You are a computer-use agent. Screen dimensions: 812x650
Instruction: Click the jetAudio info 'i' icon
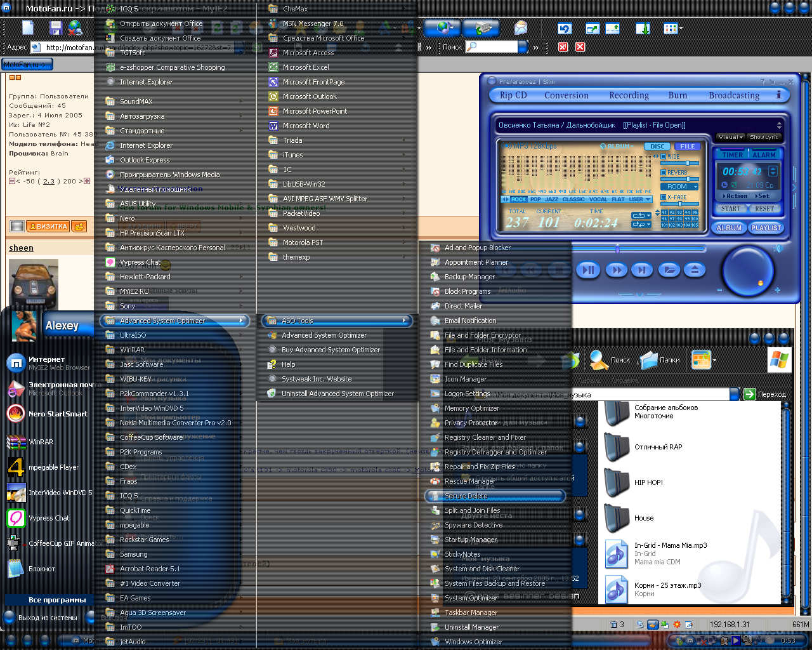[x=778, y=95]
